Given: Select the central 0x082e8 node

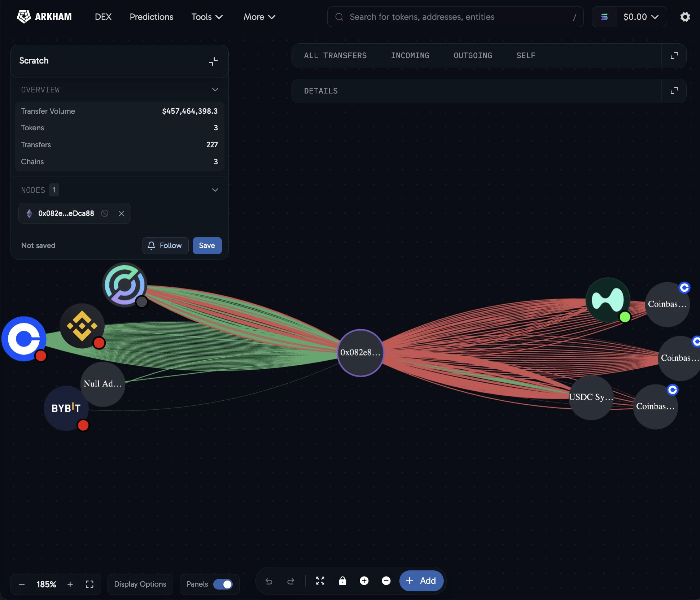Looking at the screenshot, I should coord(360,353).
